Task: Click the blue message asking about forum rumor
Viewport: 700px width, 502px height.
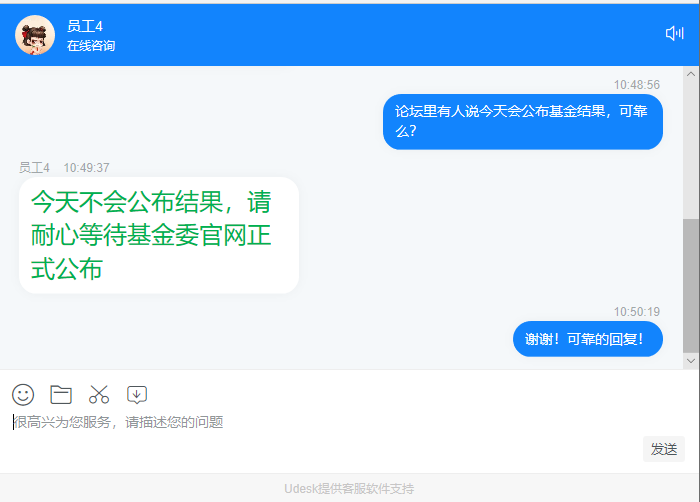Action: (x=523, y=121)
